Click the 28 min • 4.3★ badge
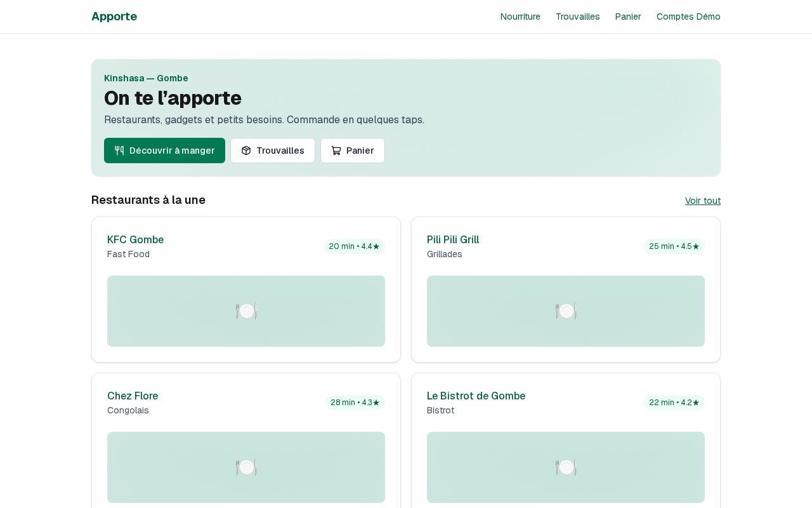812x508 pixels. point(355,403)
